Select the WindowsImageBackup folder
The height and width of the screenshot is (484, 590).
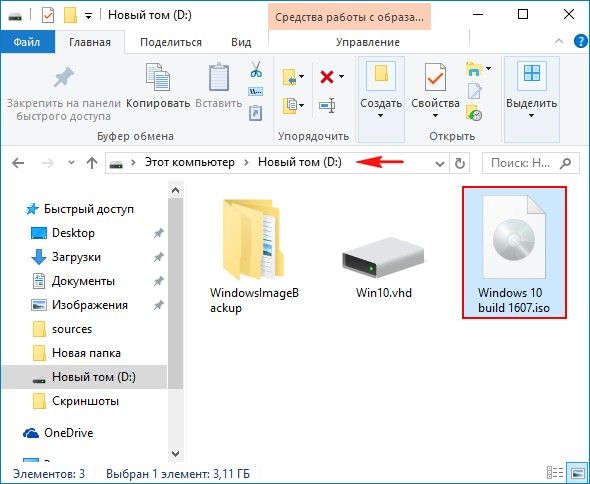(x=254, y=256)
